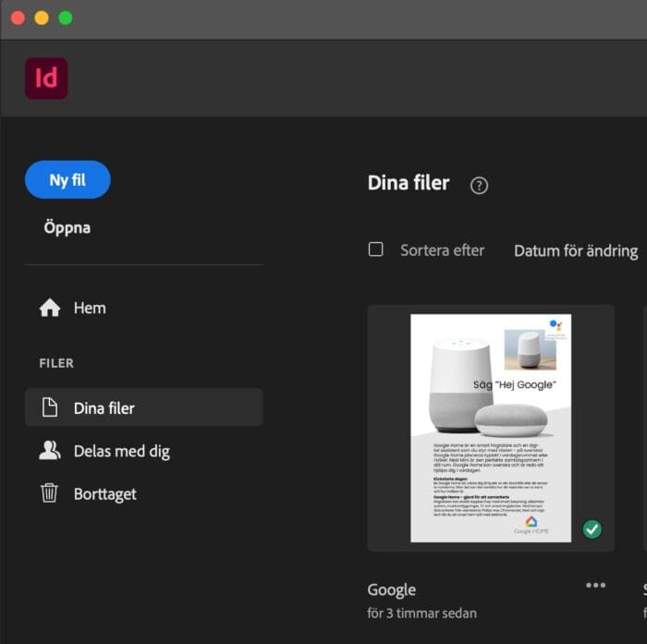
Task: Click the Hem house icon
Action: click(x=50, y=308)
